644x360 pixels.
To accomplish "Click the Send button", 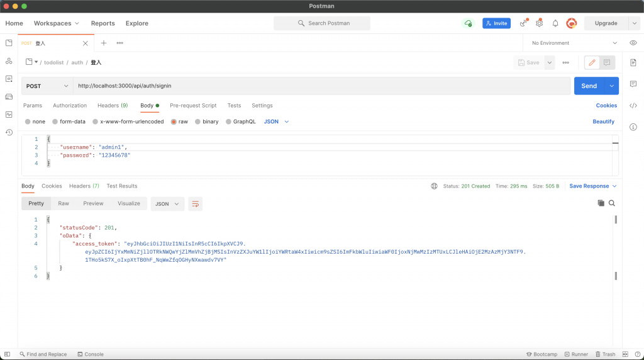I will (589, 86).
